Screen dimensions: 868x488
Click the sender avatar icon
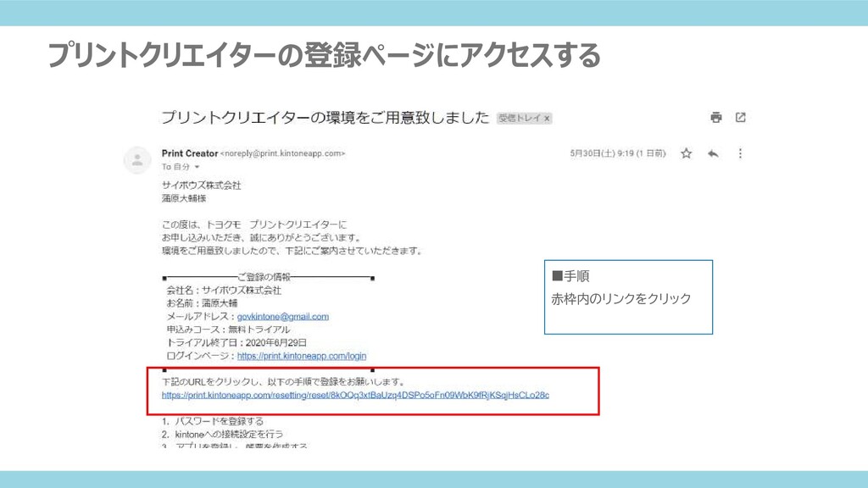pyautogui.click(x=136, y=160)
